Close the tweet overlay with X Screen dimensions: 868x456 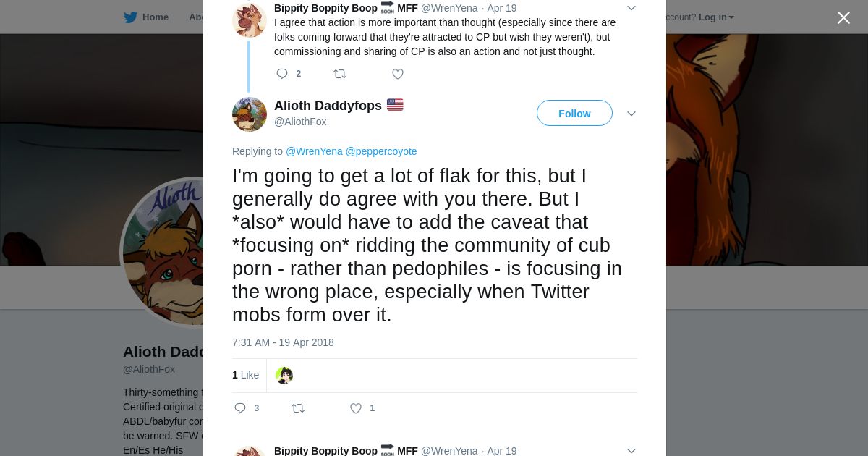click(x=843, y=17)
